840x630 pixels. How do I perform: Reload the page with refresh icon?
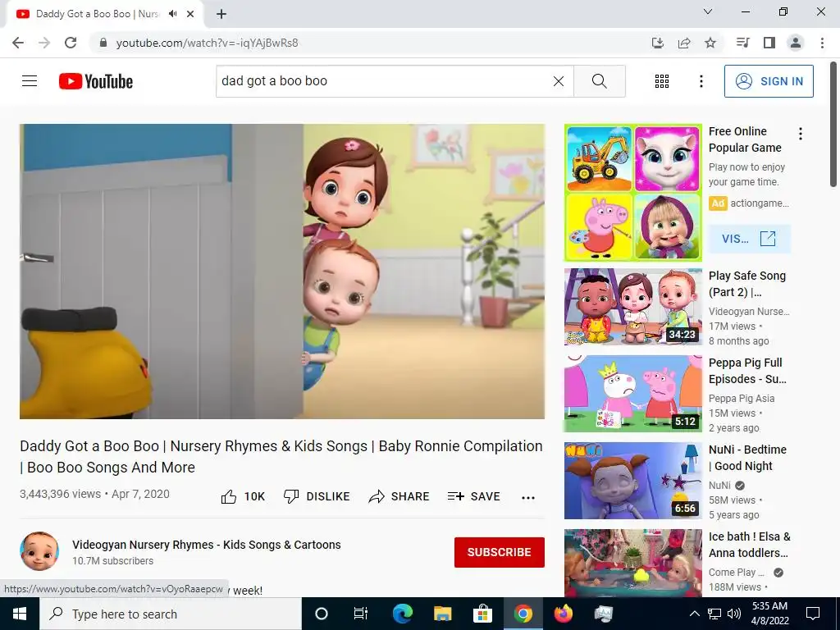tap(71, 43)
